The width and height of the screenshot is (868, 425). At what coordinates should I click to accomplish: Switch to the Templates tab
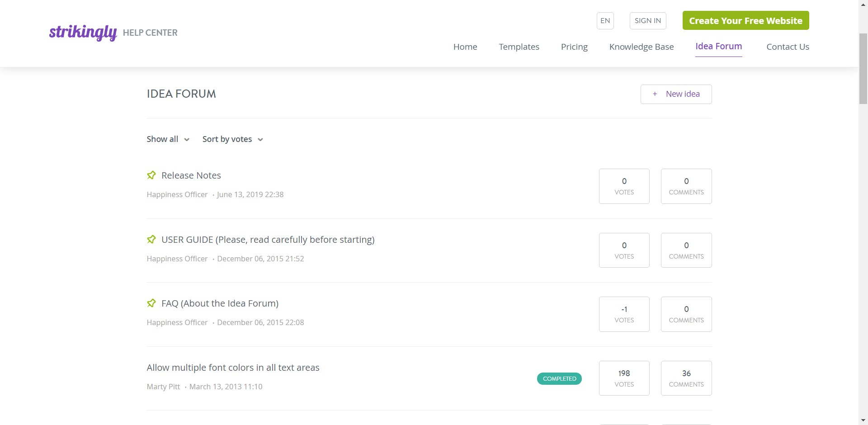(x=519, y=47)
